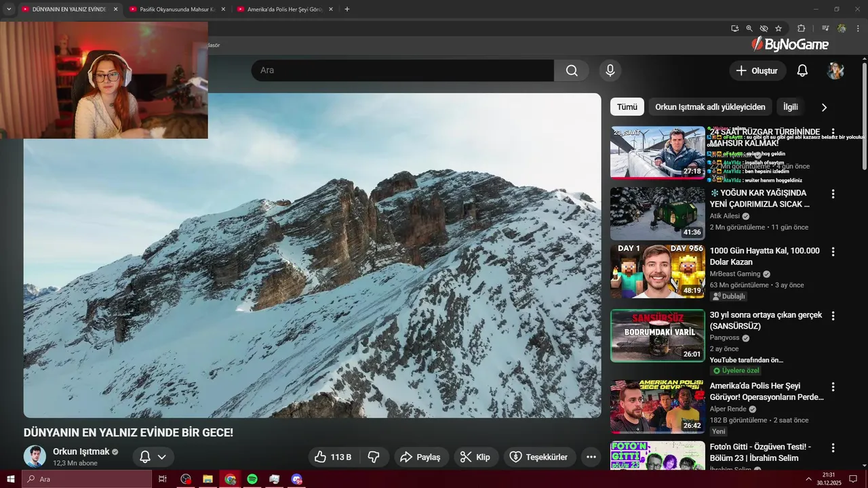Click the Paylaş share button
This screenshot has width=868, height=488.
tap(420, 457)
